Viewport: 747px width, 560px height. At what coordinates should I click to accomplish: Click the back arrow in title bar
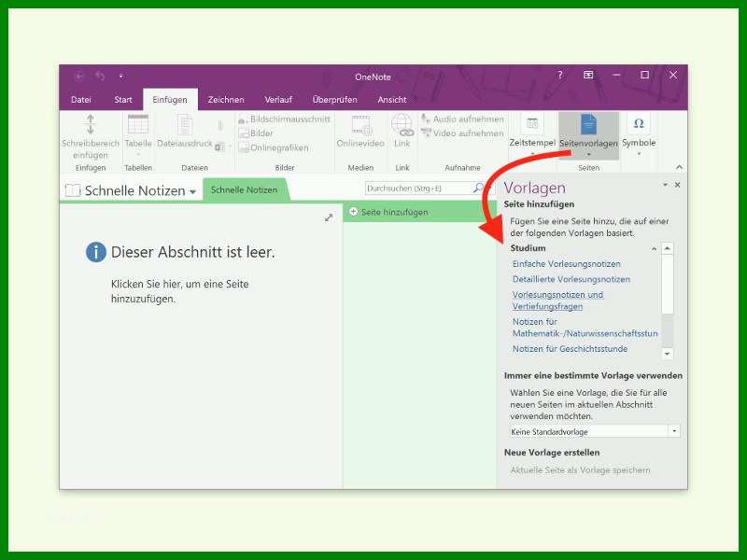[x=79, y=77]
